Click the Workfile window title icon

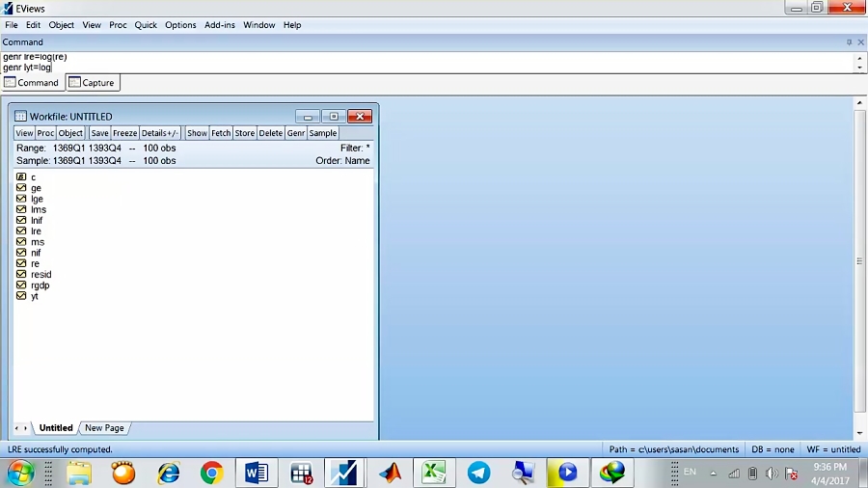[x=20, y=116]
